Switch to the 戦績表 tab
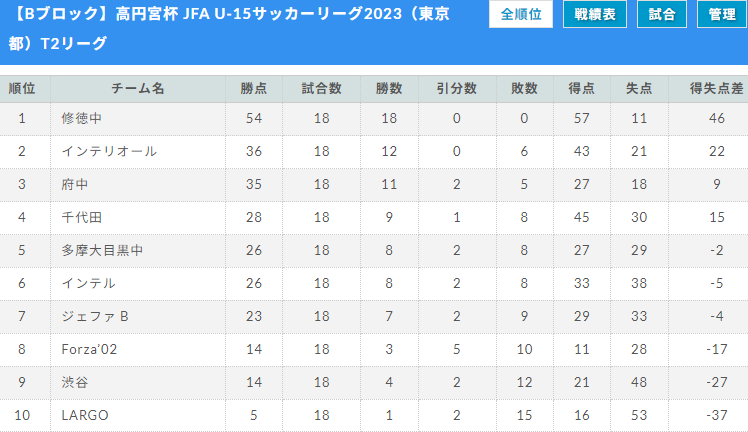748x432 pixels. (x=594, y=14)
